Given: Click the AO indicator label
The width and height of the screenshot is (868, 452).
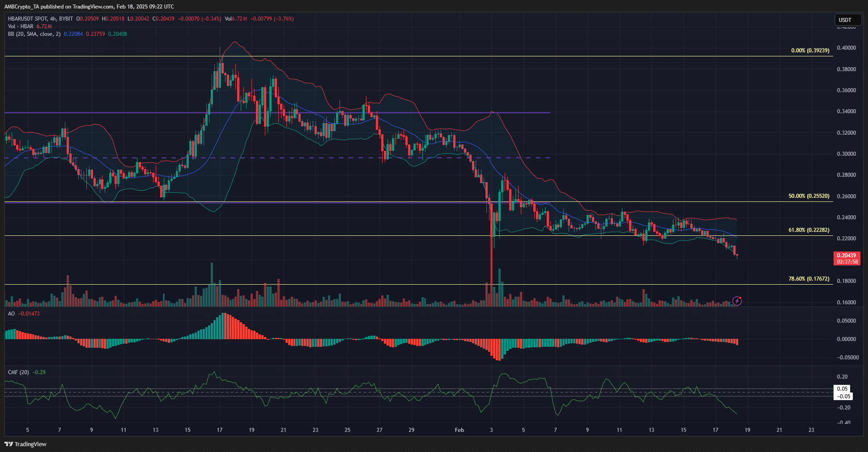Looking at the screenshot, I should (x=11, y=314).
